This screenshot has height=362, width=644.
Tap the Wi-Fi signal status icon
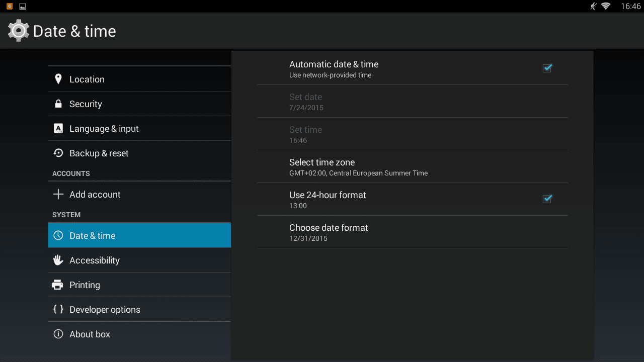pyautogui.click(x=606, y=6)
